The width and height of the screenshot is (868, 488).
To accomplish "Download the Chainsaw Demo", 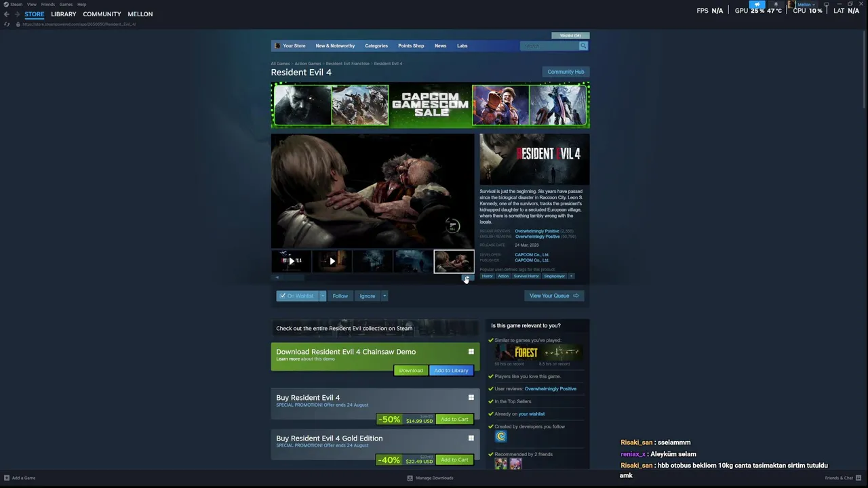I will coord(410,370).
